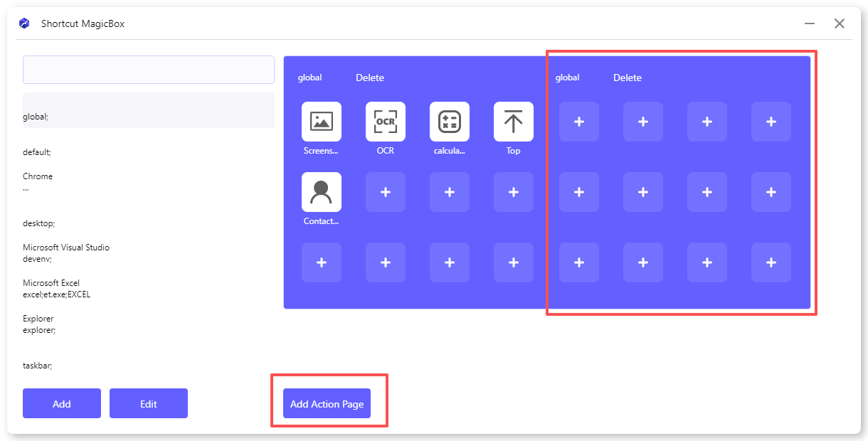Image resolution: width=868 pixels, height=441 pixels.
Task: Delete the second global action page
Action: pyautogui.click(x=628, y=78)
